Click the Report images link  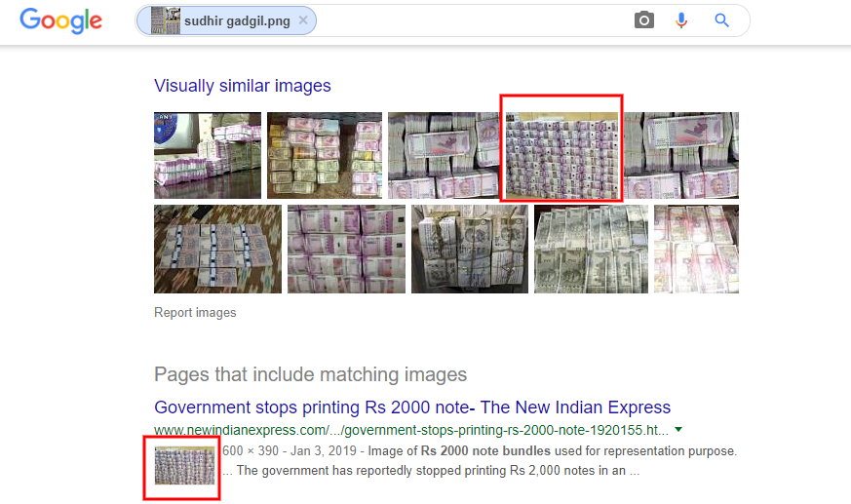(195, 313)
